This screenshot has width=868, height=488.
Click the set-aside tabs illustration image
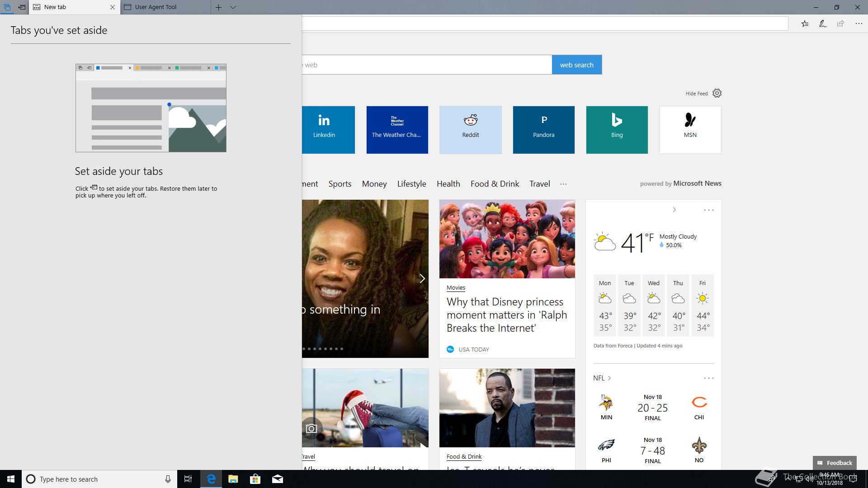pyautogui.click(x=151, y=108)
